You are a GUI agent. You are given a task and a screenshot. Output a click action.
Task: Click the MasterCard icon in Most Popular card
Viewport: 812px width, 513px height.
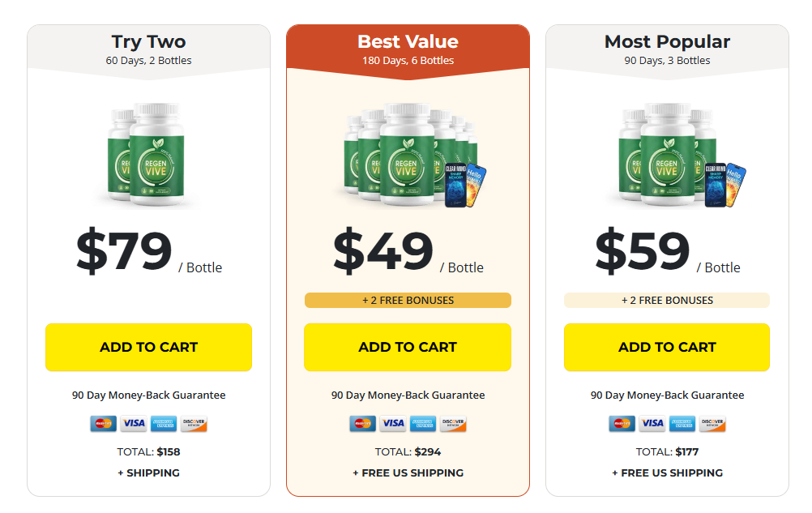[622, 423]
